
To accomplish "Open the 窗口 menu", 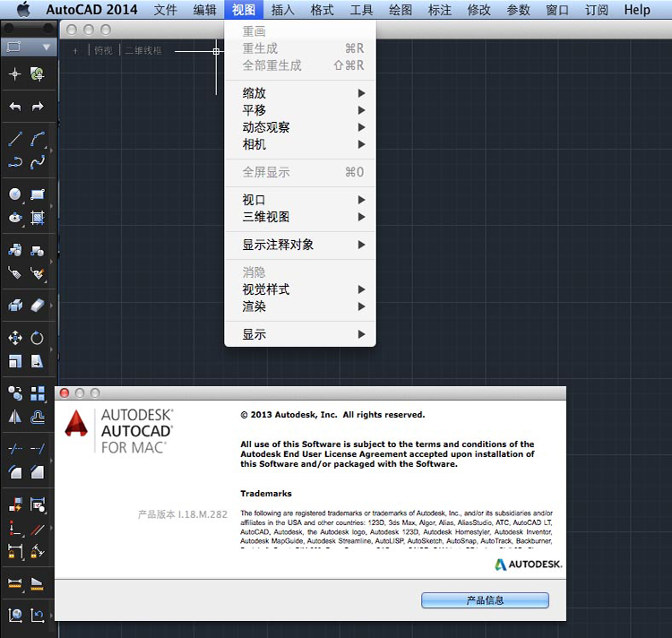I will pos(557,10).
